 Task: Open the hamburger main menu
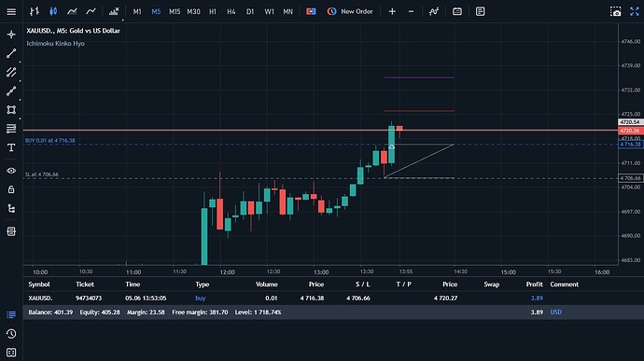coord(11,11)
